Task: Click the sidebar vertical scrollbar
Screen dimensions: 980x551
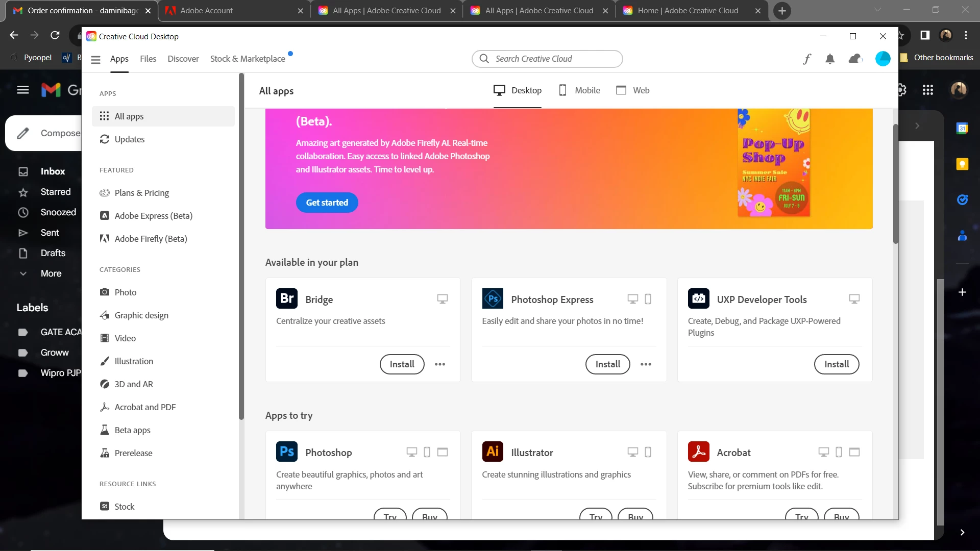Action: (241, 245)
